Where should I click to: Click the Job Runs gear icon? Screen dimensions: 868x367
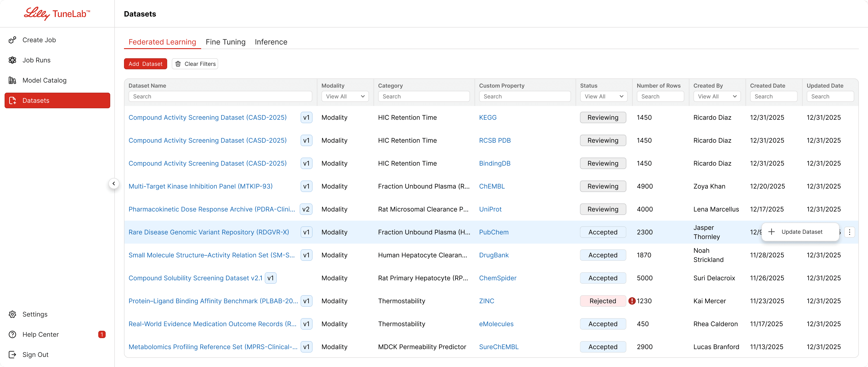12,60
